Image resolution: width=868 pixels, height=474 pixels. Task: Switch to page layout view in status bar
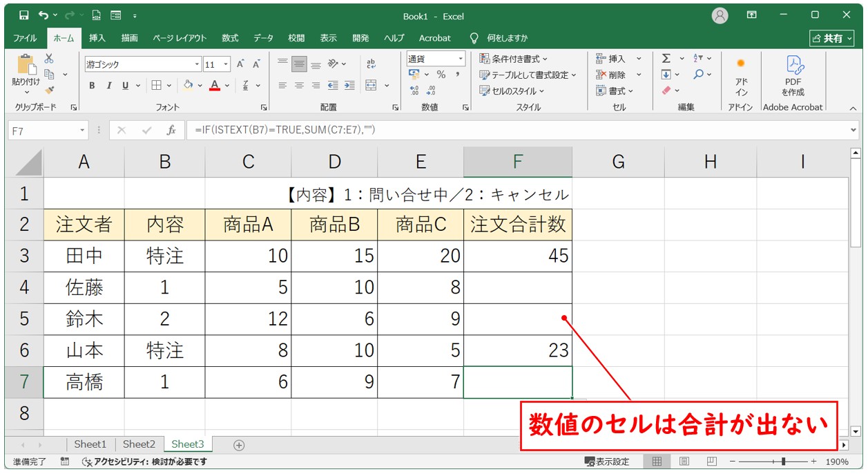[x=684, y=462]
